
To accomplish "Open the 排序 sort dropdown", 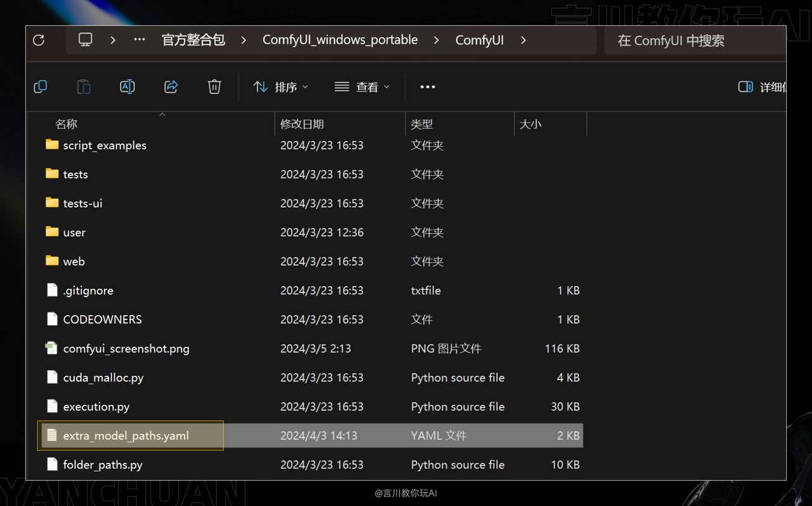I will [x=280, y=86].
